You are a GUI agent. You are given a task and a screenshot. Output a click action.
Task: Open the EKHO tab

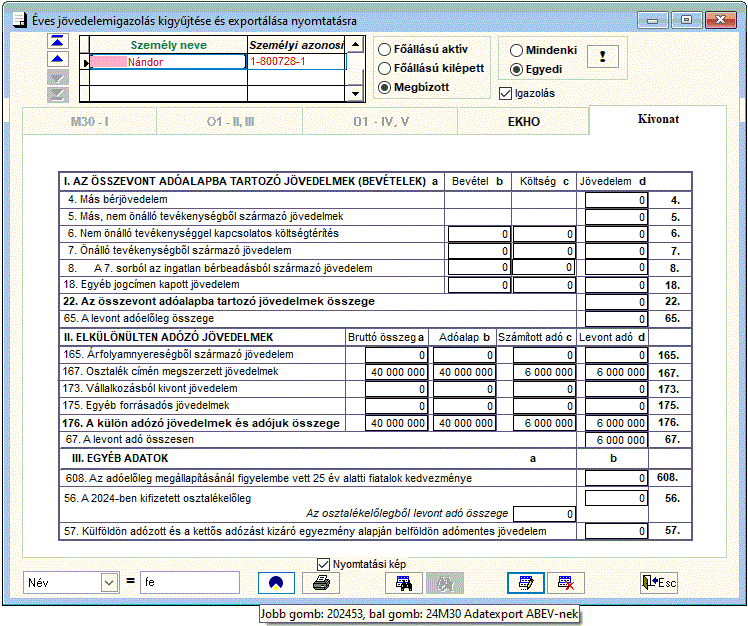tap(524, 122)
